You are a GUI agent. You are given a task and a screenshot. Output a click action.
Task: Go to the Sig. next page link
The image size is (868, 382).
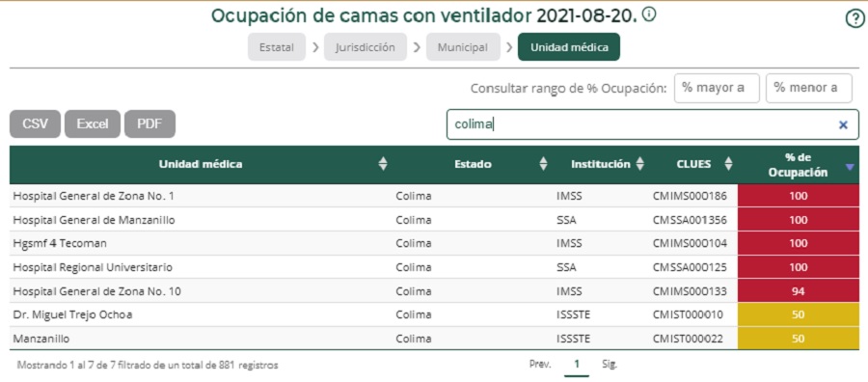click(610, 365)
